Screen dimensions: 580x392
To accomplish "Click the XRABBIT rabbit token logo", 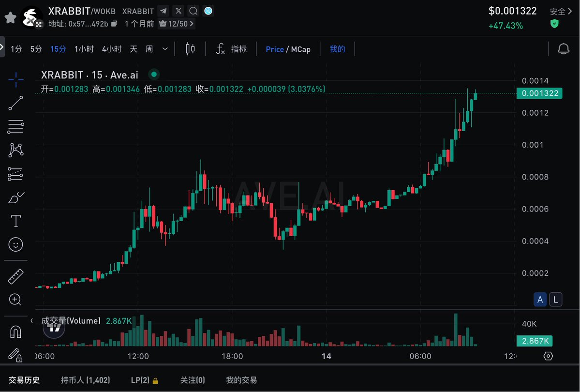I will (x=31, y=17).
